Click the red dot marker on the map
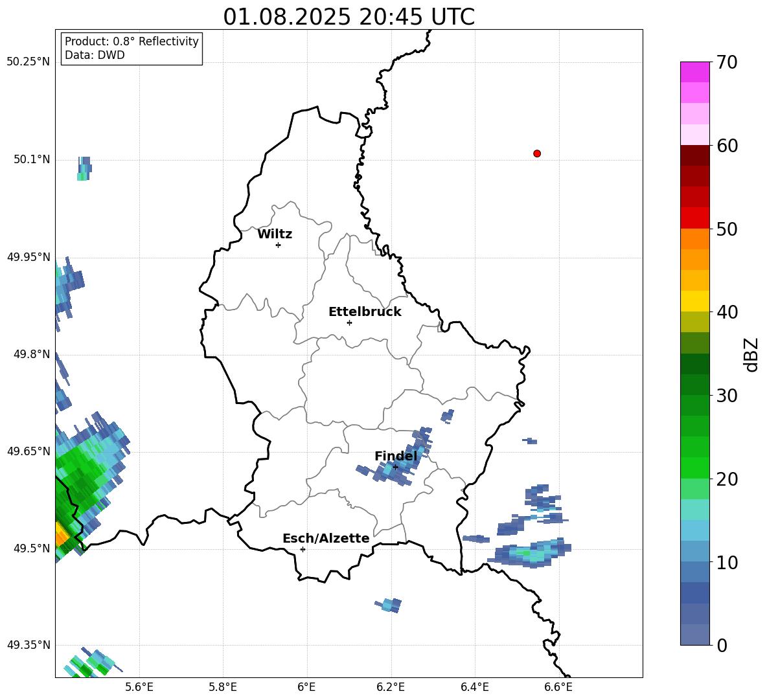 536,153
